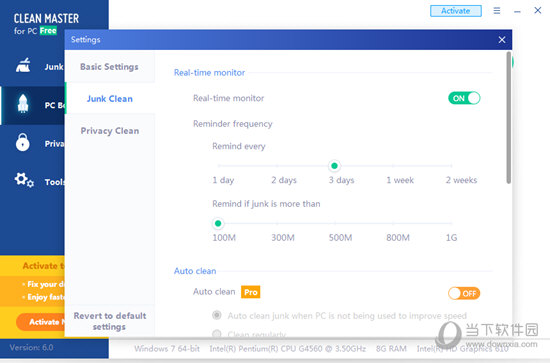Open the hamburger menu icon in main window
Image resolution: width=550 pixels, height=363 pixels.
[x=497, y=11]
